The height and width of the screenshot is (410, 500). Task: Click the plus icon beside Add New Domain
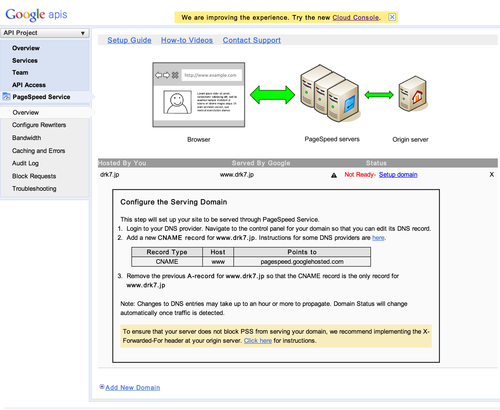coord(102,387)
